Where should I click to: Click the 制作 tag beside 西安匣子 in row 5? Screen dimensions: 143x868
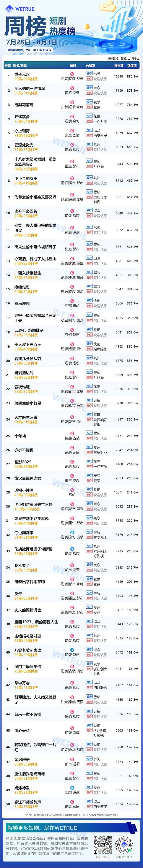pyautogui.click(x=89, y=135)
